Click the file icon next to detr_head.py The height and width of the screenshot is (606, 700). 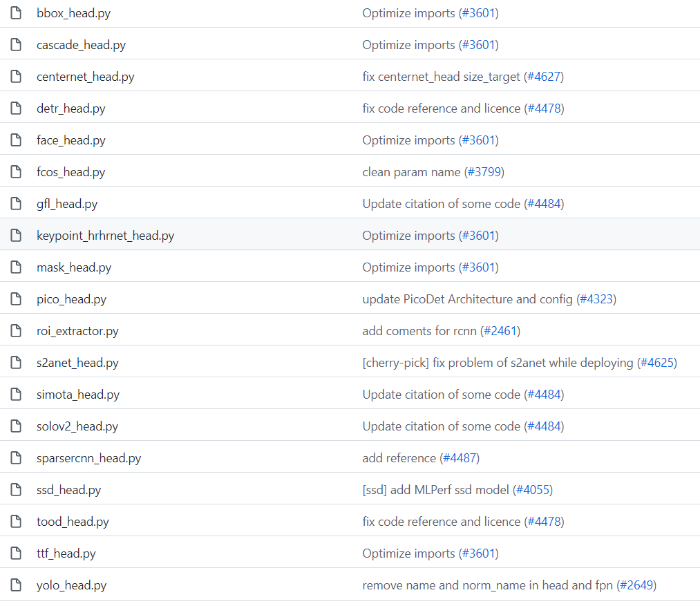click(x=16, y=108)
